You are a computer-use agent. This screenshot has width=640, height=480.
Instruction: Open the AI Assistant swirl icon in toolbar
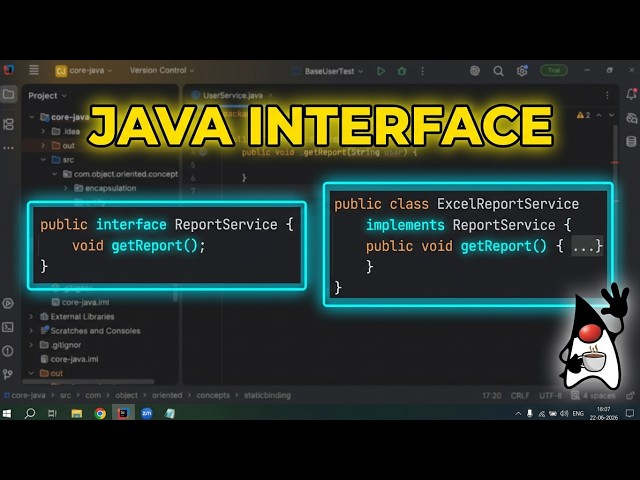[x=474, y=71]
